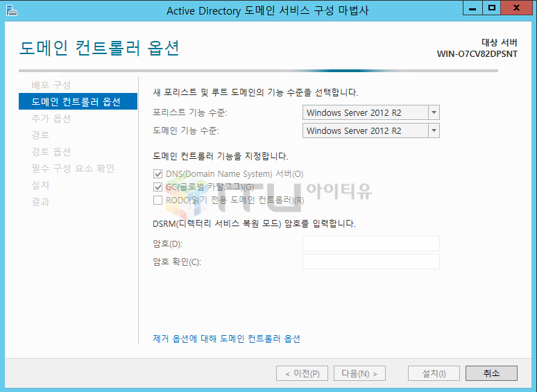Screen dimensions: 537x392
Task: Maximize the wizard window
Action: 492,8
